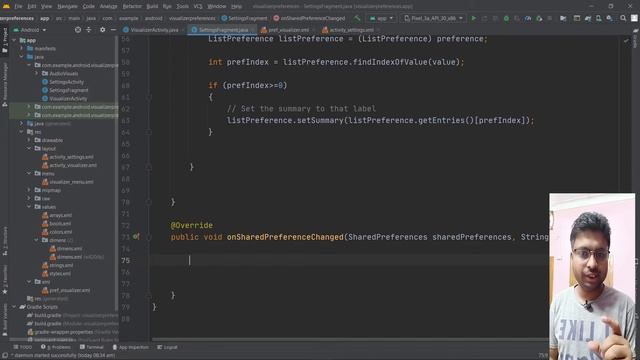Collapse the Gradle Scripts node
The image size is (640, 360).
coord(14,307)
